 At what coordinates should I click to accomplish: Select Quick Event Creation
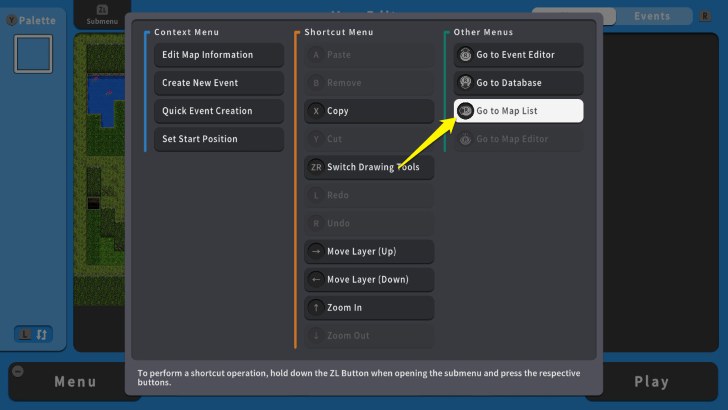tap(218, 111)
